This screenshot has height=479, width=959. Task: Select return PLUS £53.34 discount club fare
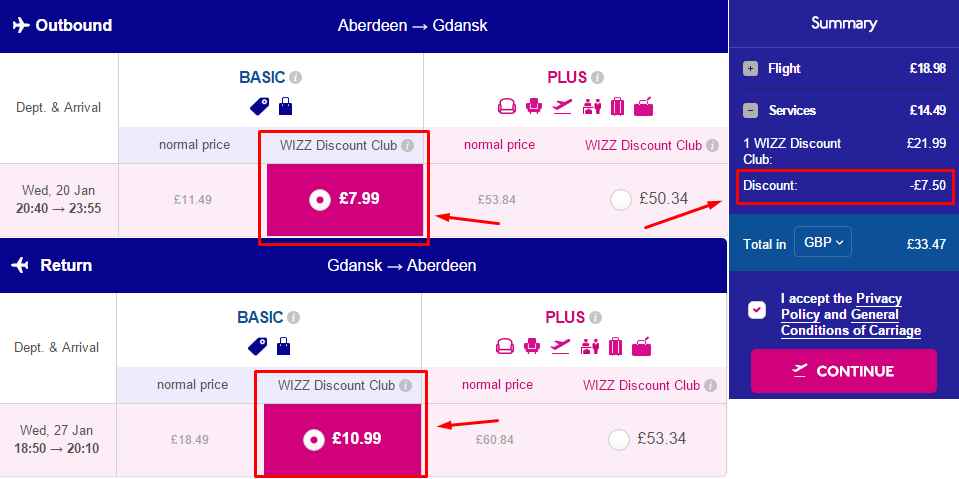pos(619,439)
